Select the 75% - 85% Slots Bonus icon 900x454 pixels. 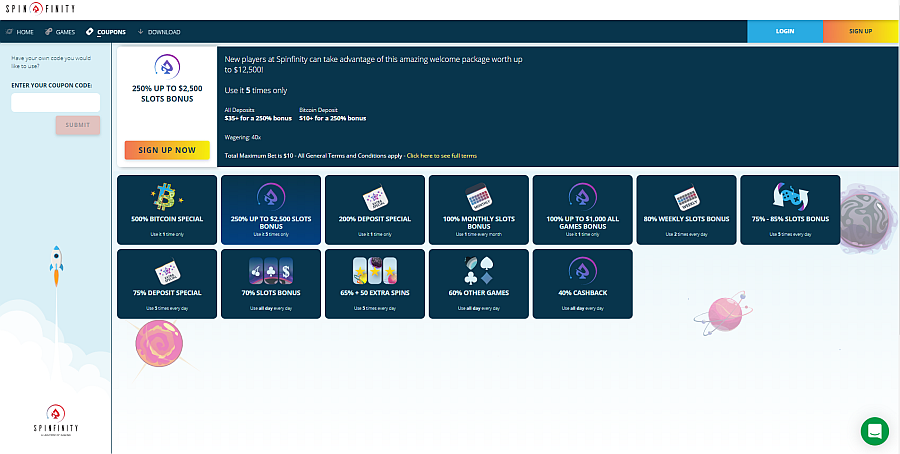(x=790, y=197)
